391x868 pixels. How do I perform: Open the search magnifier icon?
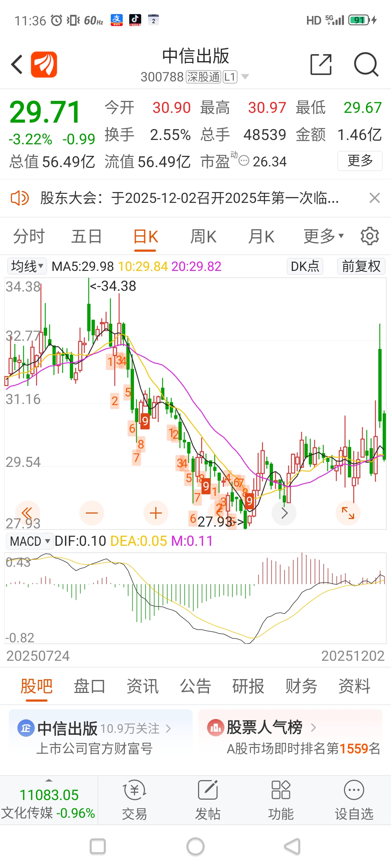point(366,64)
